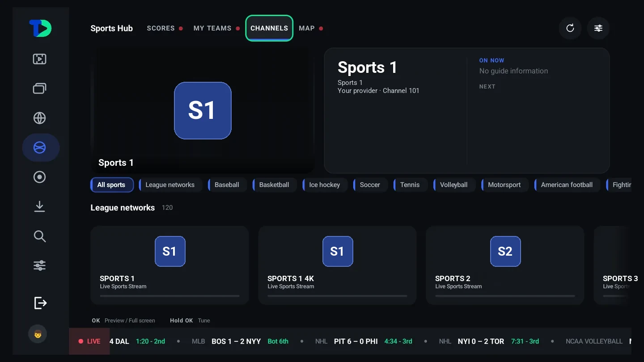Screen dimensions: 644x362
Task: Click the Sports Hub title
Action: click(112, 28)
